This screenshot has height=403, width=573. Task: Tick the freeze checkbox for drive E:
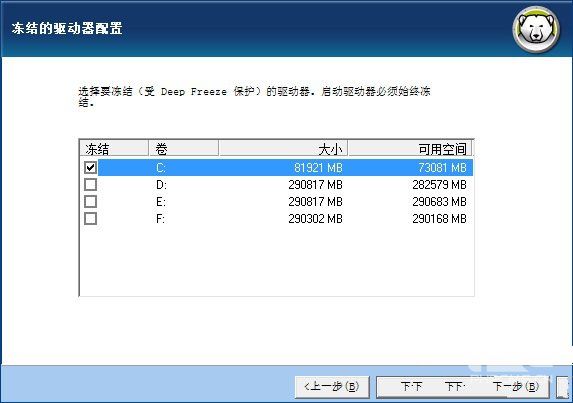[x=90, y=201]
